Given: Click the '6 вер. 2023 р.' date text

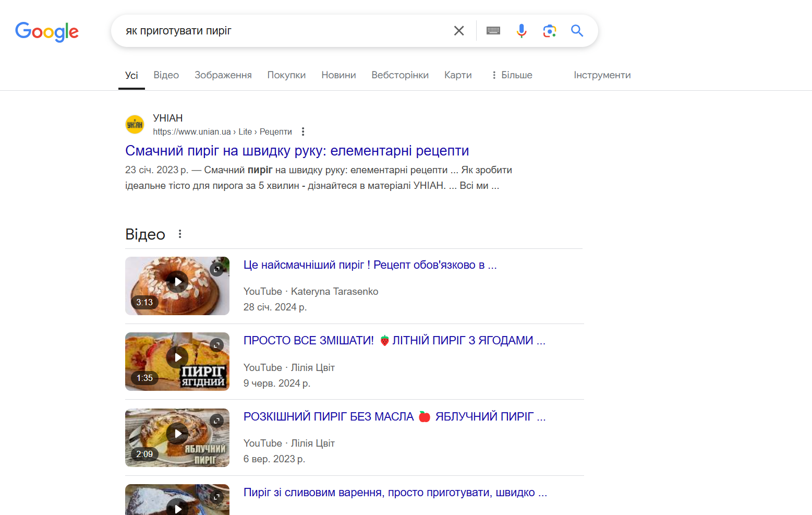Looking at the screenshot, I should point(274,459).
